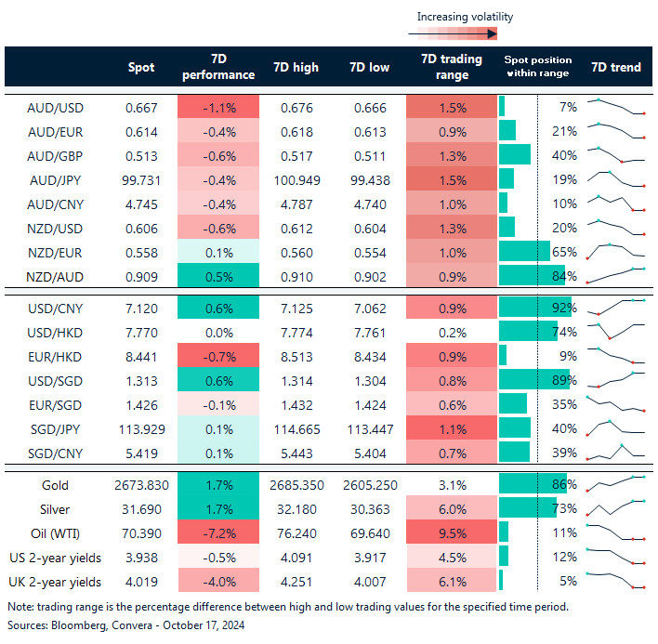
Task: Click the SGD/CNY 7D trend sparkline
Action: [616, 453]
